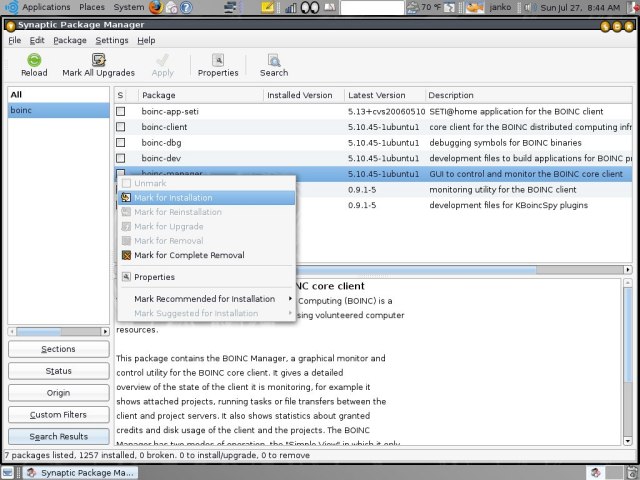Click the Ubuntu Applications menu logo
This screenshot has height=480, width=640.
tap(11, 7)
